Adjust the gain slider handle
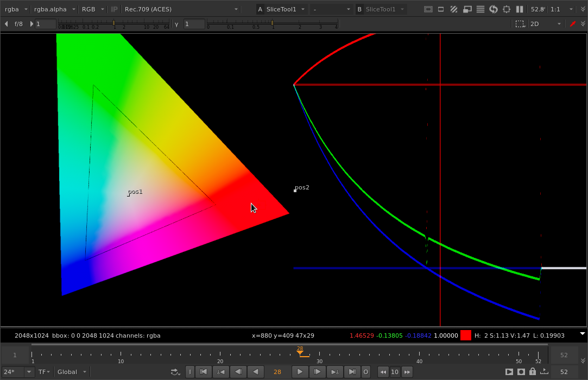 click(114, 23)
